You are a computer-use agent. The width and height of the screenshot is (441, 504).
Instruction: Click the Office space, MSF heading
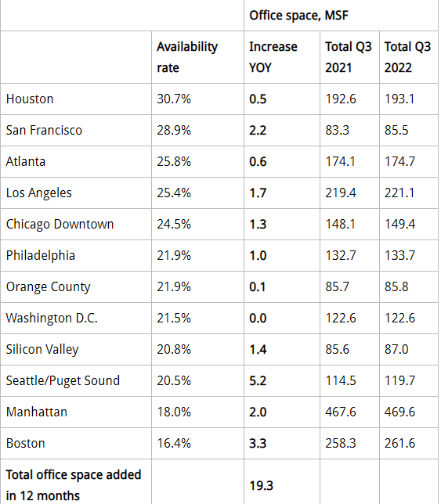298,16
